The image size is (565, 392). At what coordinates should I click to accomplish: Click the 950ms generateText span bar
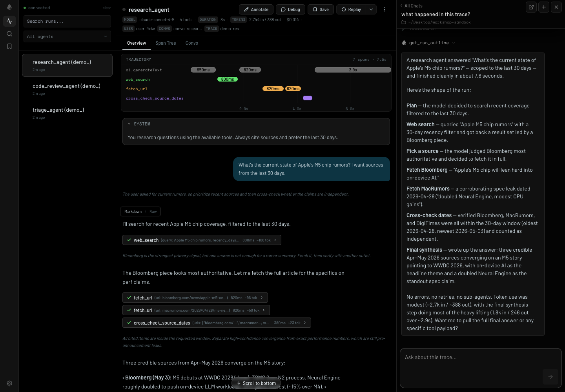coord(203,70)
